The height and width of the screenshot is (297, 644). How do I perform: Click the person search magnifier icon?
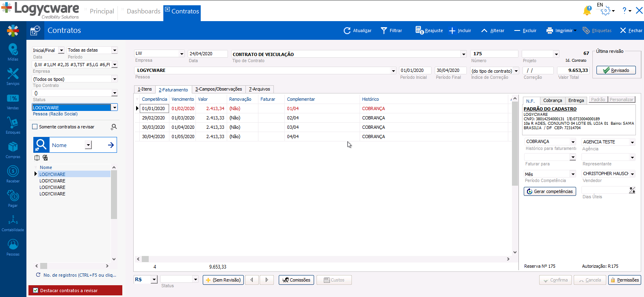pos(114,127)
